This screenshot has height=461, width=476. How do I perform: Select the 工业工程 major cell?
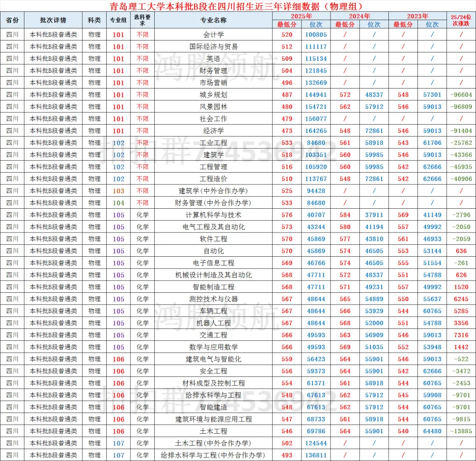(x=213, y=143)
